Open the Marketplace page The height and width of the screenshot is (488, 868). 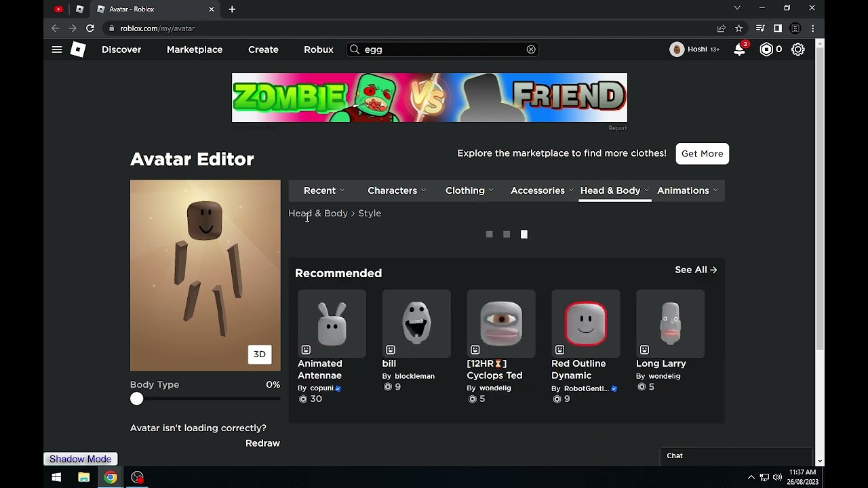tap(195, 49)
